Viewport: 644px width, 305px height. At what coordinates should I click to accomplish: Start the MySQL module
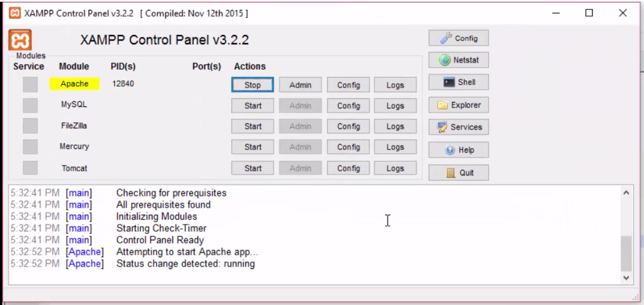coord(253,105)
